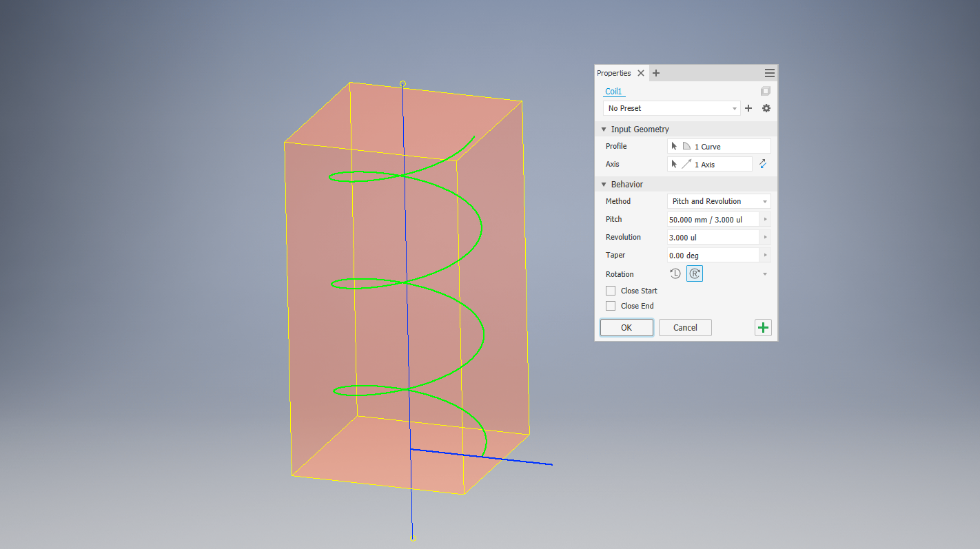Choose left-hand rotation for the coil
The width and height of the screenshot is (980, 549).
(675, 273)
